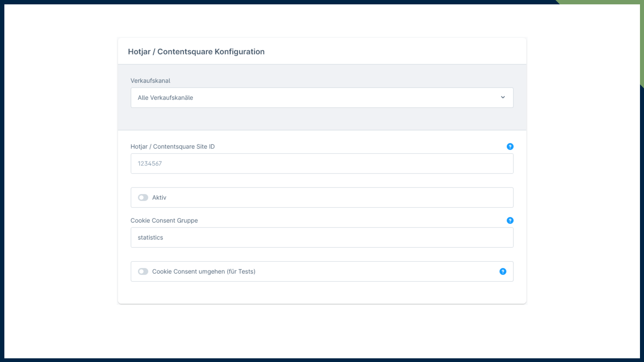Toggle Cookie Consent umgehen switch on
644x362 pixels.
pyautogui.click(x=143, y=271)
